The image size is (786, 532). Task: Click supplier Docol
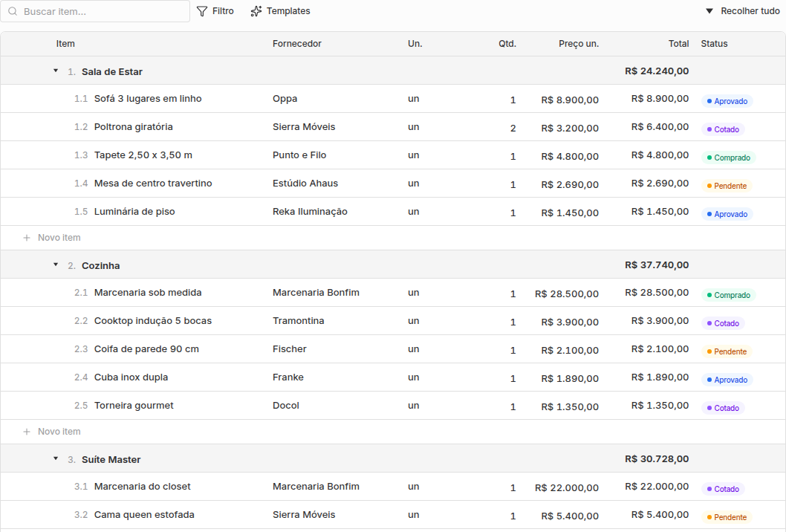[x=286, y=406]
